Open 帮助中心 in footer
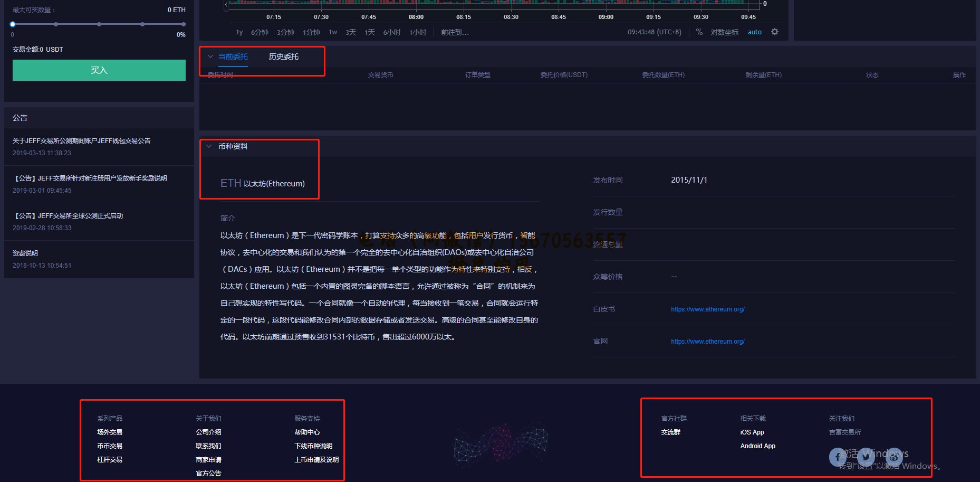The image size is (980, 482). 307,432
